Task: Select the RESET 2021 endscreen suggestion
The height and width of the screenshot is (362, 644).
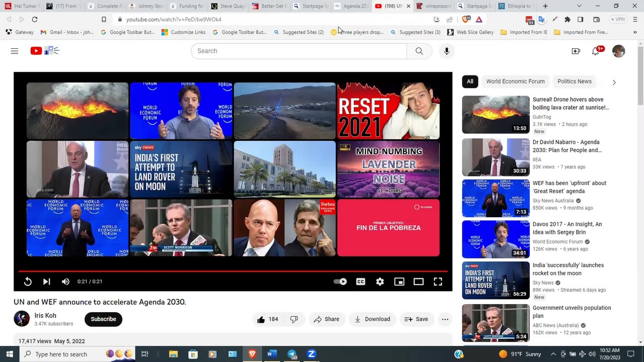Action: 388,111
